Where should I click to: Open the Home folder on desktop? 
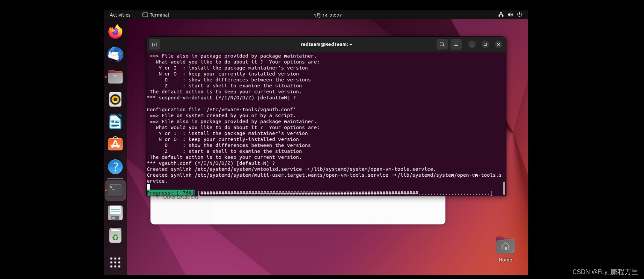505,250
